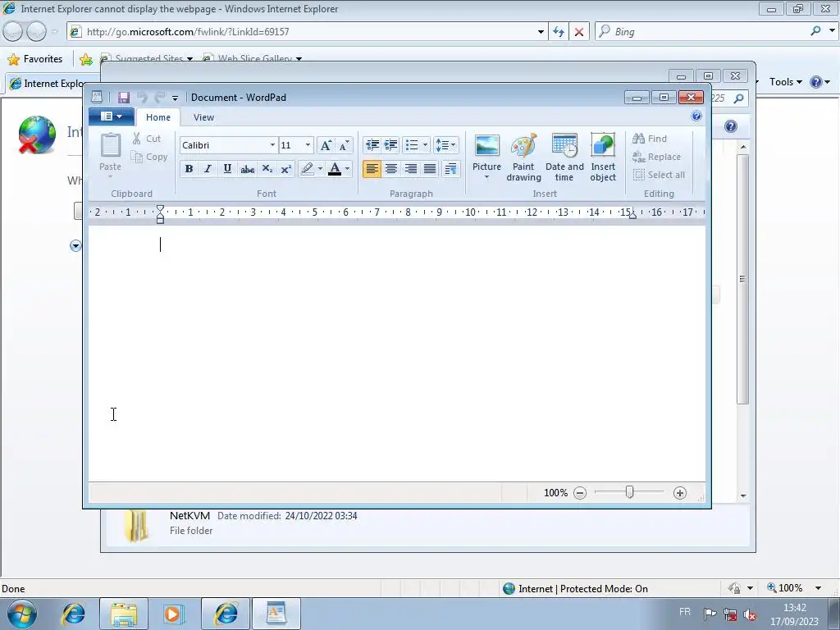Toggle Underline formatting
840x630 pixels.
coord(227,169)
